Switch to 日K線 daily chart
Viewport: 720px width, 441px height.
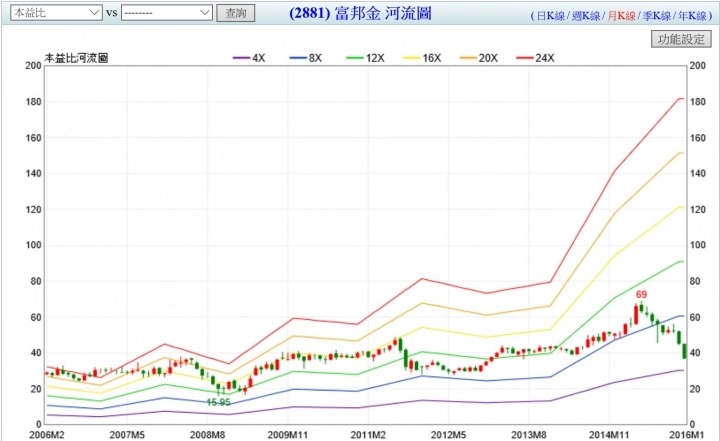pyautogui.click(x=551, y=16)
